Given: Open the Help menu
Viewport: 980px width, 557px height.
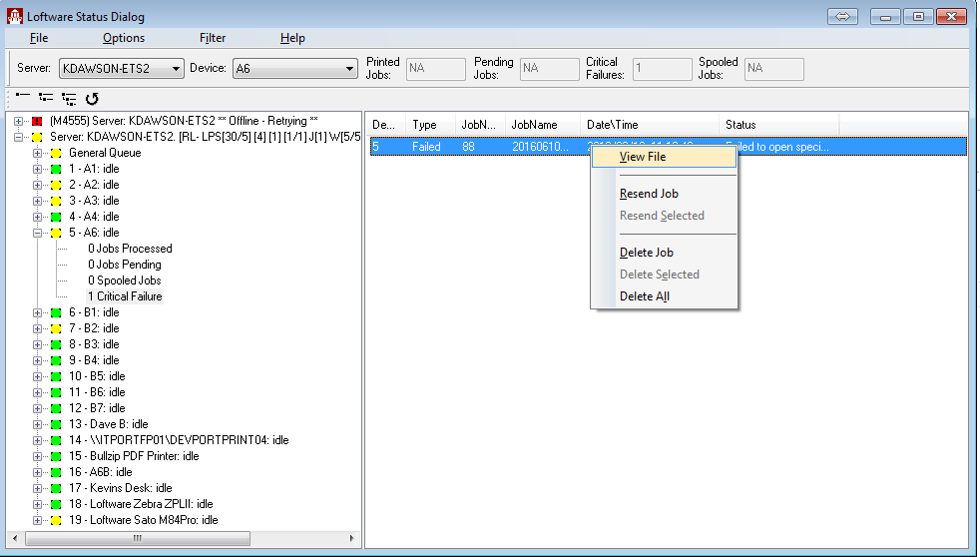Looking at the screenshot, I should tap(292, 38).
